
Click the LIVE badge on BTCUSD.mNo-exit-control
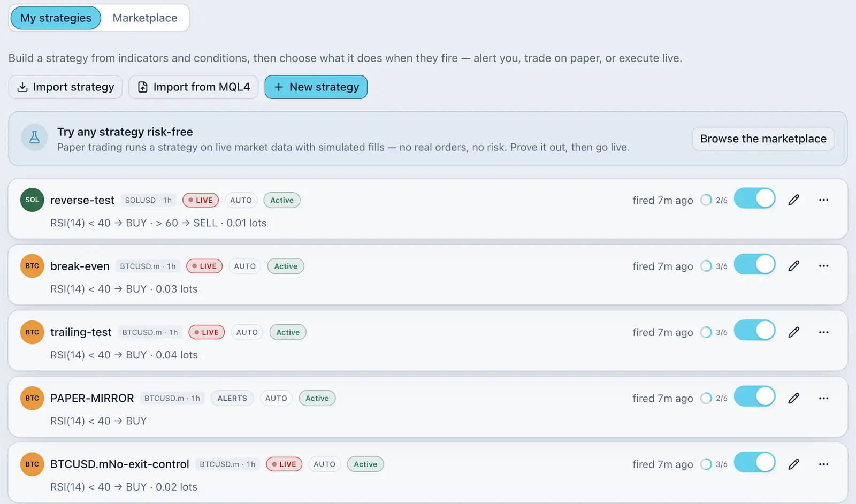coord(284,464)
